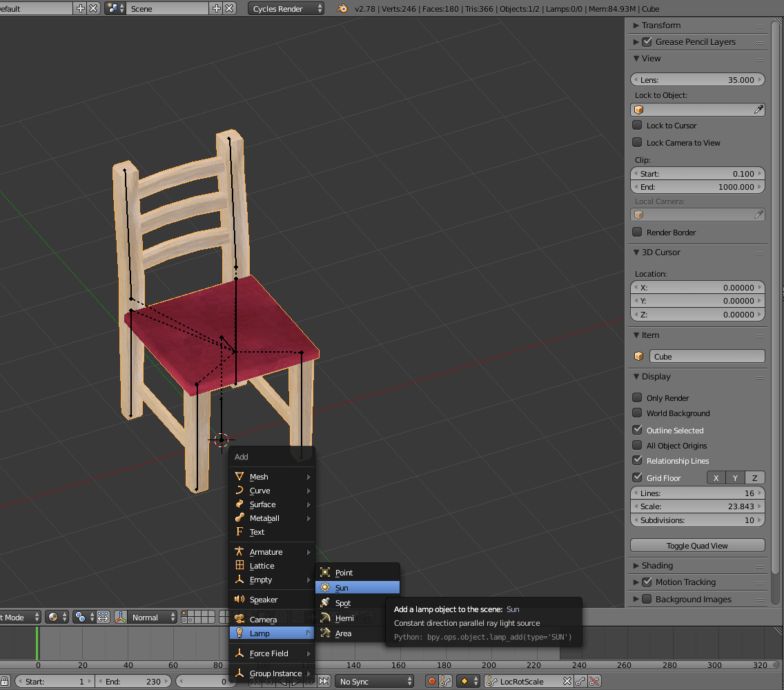Open the Cycles Render engine dropdown
This screenshot has height=690, width=784.
286,9
